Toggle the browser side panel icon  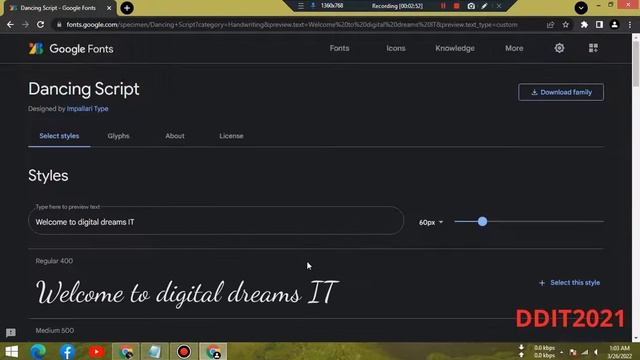[599, 24]
